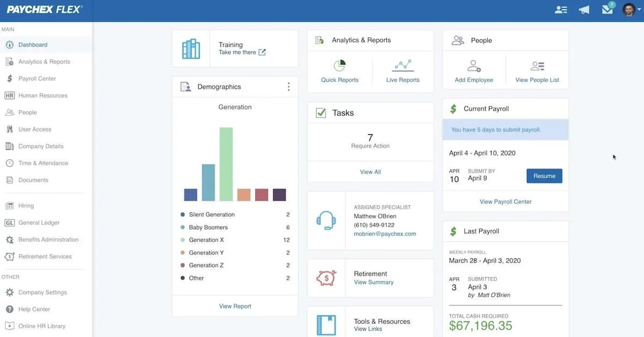The width and height of the screenshot is (644, 337).
Task: Click the assigned specialist headset icon
Action: 326,221
